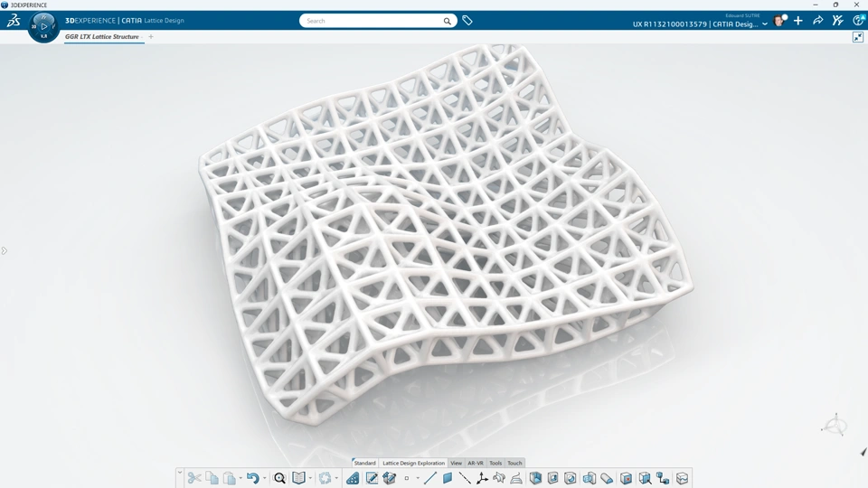
Task: Select the dashed axis line tool
Action: [465, 477]
